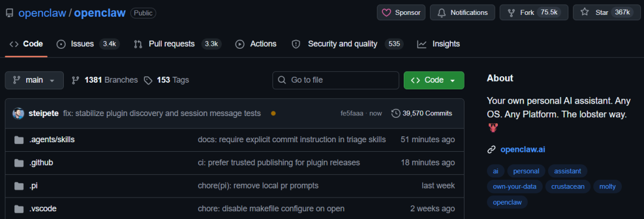Click the folder icon for .github
644x219 pixels.
(x=19, y=163)
